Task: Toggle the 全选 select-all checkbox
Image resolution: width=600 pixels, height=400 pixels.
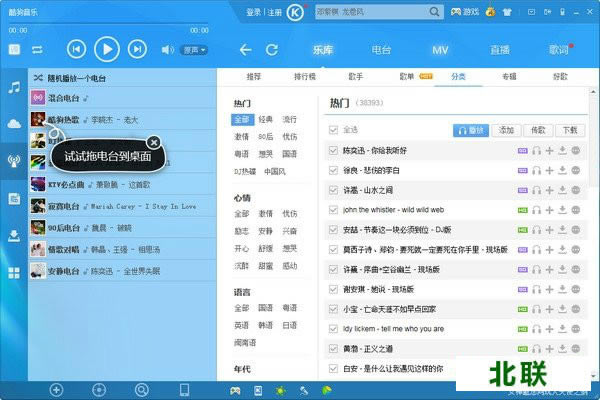Action: tap(333, 130)
